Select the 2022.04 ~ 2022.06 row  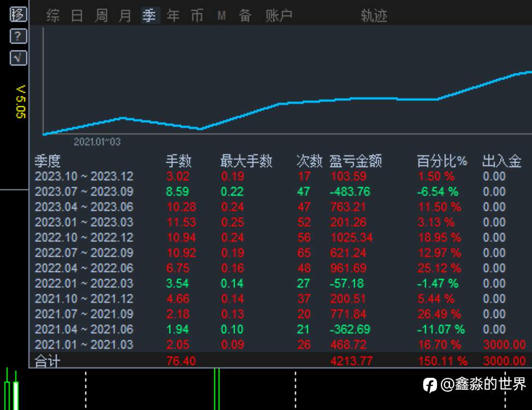[84, 268]
